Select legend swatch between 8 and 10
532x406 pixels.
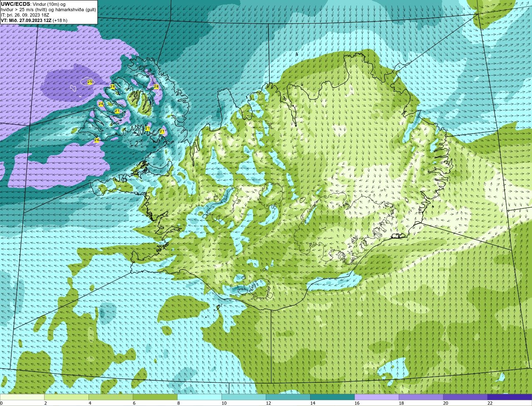point(199,397)
